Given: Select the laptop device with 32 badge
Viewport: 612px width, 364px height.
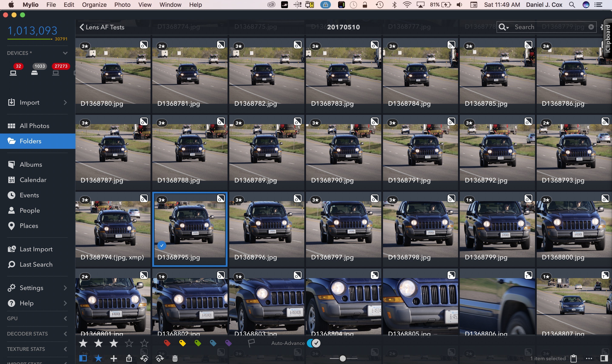Looking at the screenshot, I should pos(13,73).
